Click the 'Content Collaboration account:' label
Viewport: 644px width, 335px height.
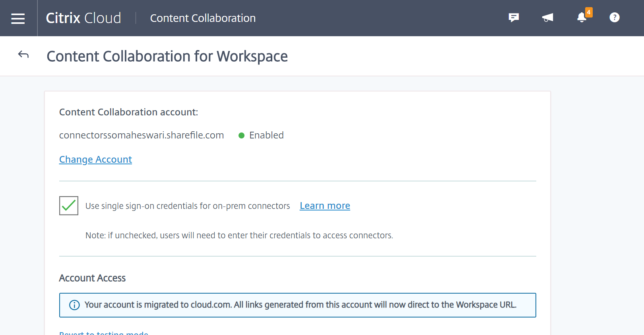pos(128,112)
